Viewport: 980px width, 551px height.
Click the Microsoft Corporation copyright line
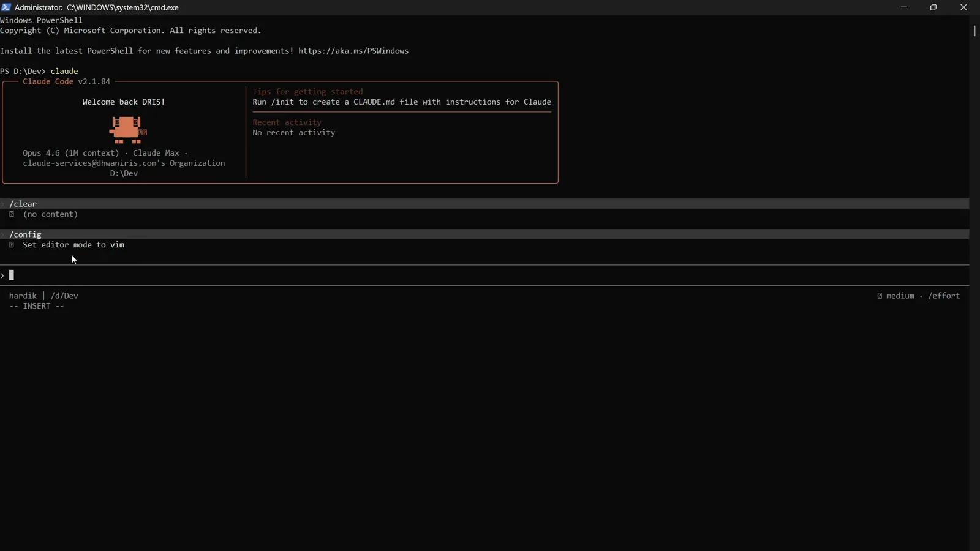(130, 31)
